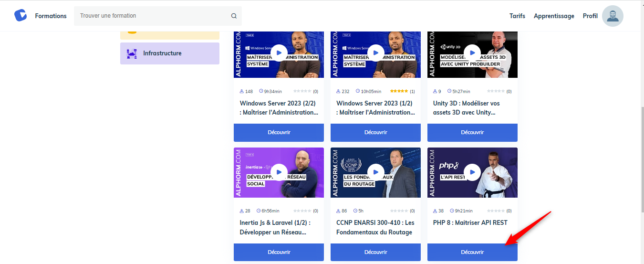644x264 pixels.
Task: Click Découvrir under Windows Server 2023 (1/2)
Action: click(375, 132)
